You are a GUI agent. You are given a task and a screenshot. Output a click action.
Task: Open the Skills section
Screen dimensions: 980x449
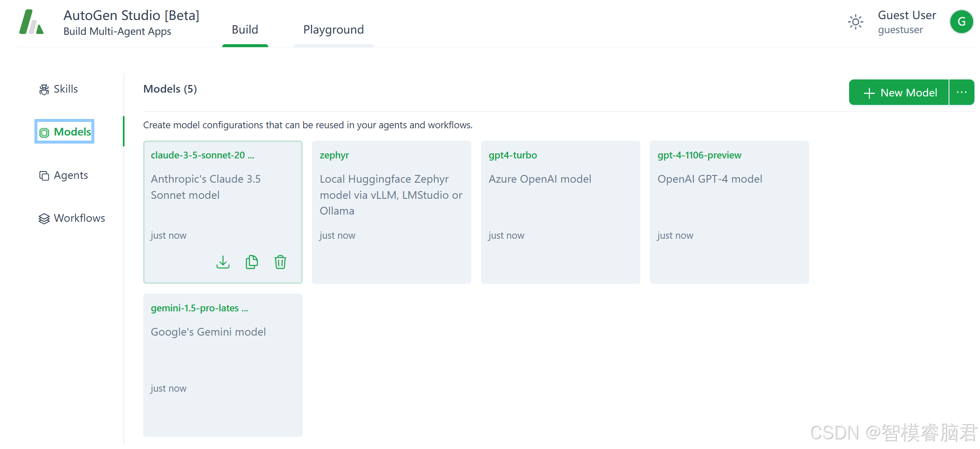59,89
